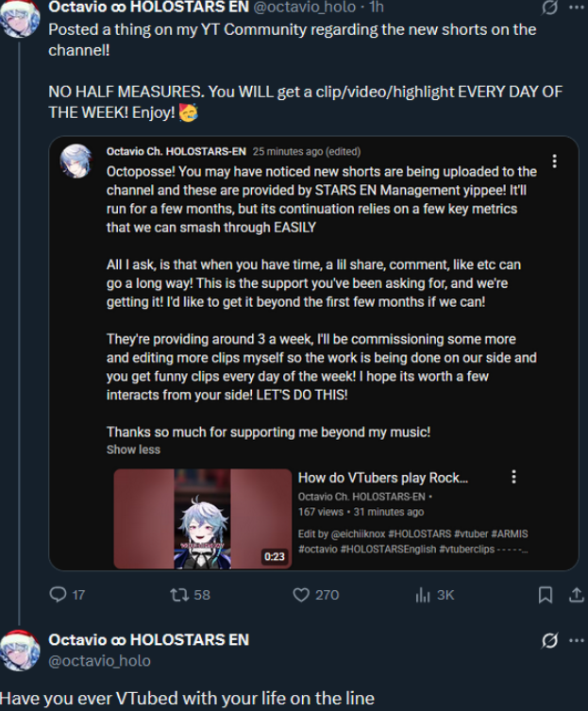Click the Rock Paper short thumbnail
Screen dimensions: 588x711
203,518
